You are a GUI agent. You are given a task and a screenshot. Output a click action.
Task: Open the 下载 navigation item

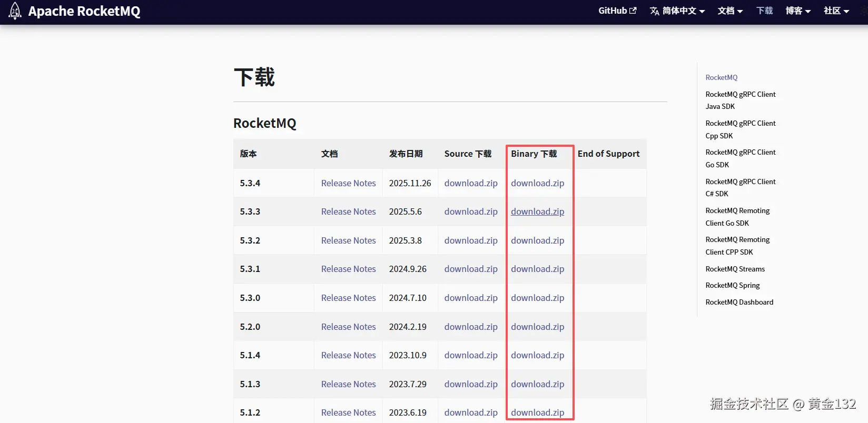[764, 11]
